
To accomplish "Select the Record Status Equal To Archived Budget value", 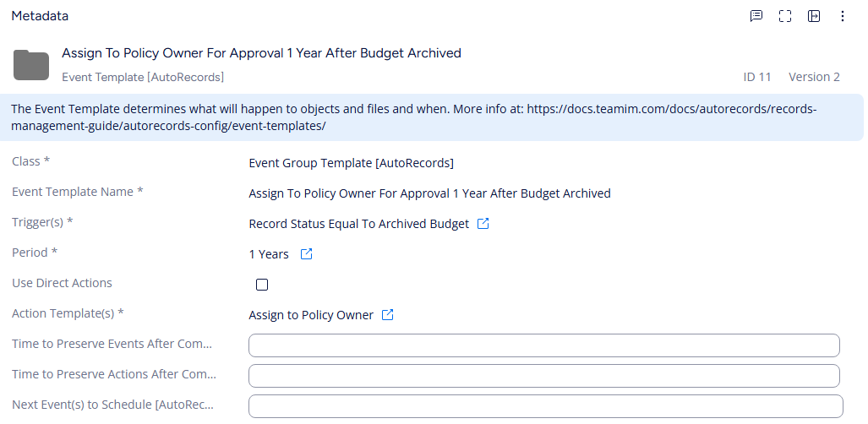I will point(358,224).
